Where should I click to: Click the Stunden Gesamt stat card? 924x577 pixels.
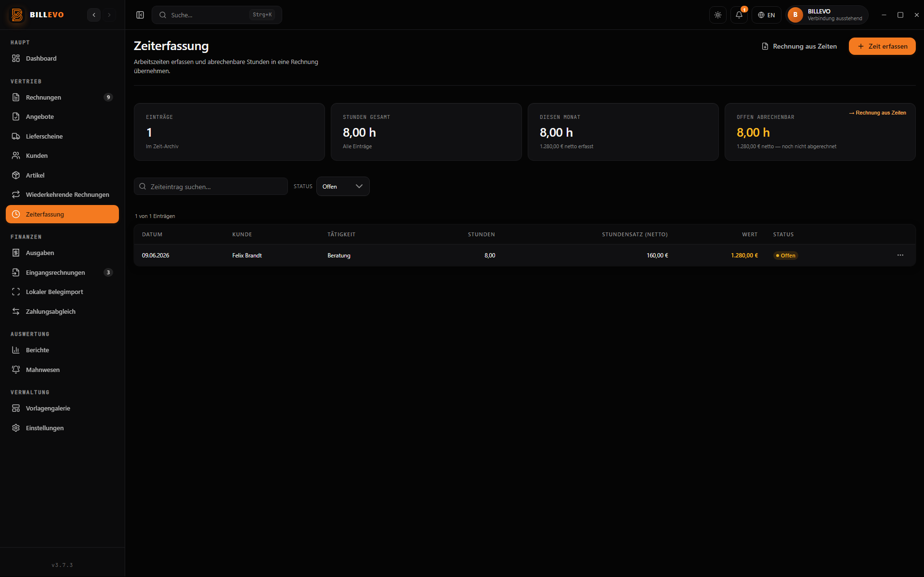click(x=426, y=132)
